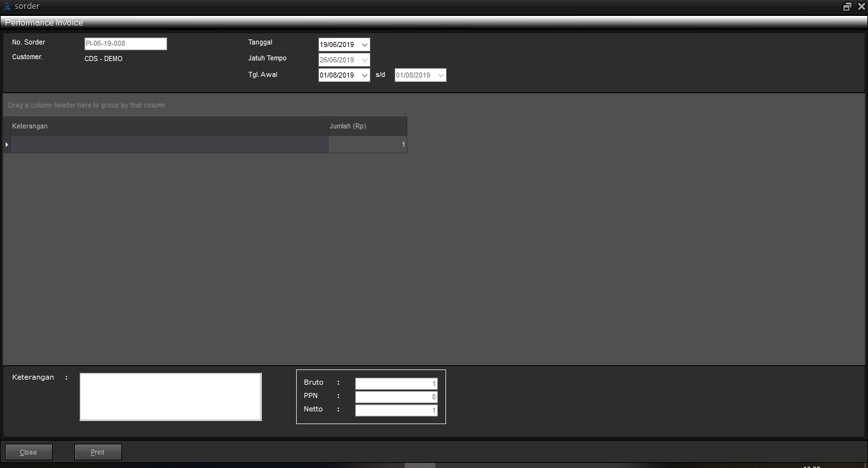Focus the Keterangan notes text box

point(170,397)
